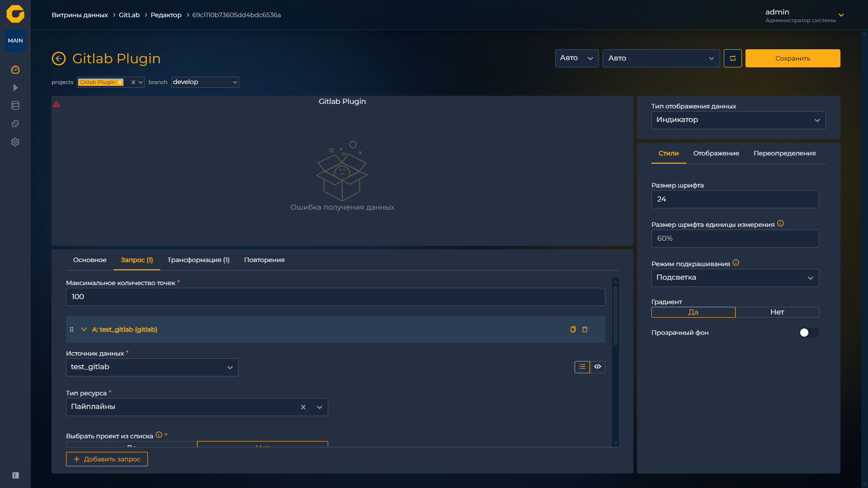
Task: Open admin user menu chevron
Action: [x=841, y=15]
